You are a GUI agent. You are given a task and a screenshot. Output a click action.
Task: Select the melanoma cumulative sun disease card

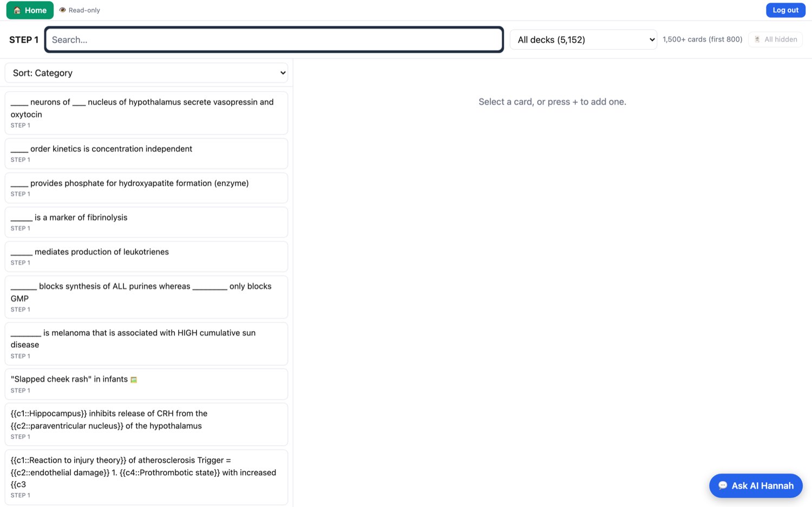pyautogui.click(x=146, y=344)
